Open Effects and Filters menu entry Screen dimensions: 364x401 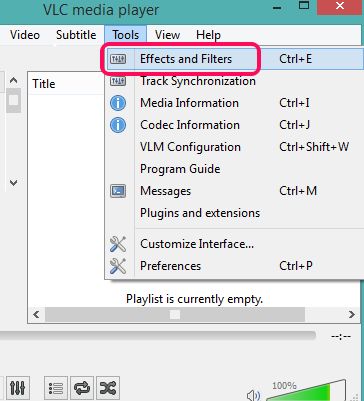[x=235, y=59]
